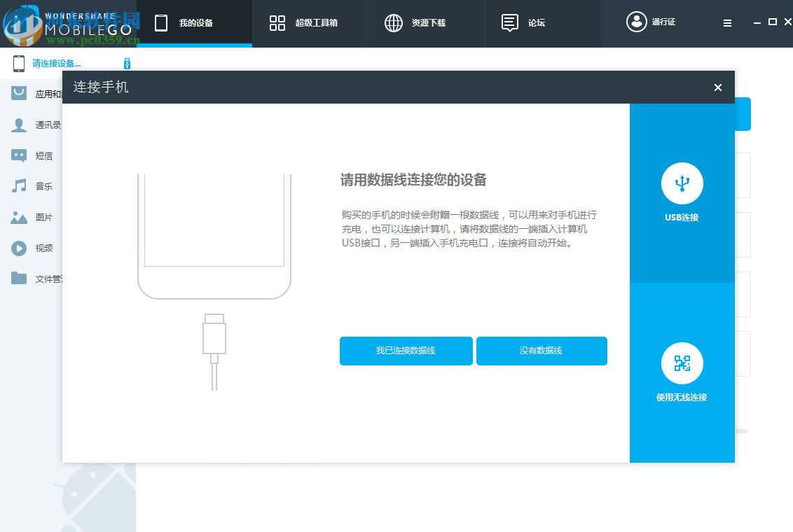
Task: Click the QR code wireless connection icon
Action: point(682,363)
